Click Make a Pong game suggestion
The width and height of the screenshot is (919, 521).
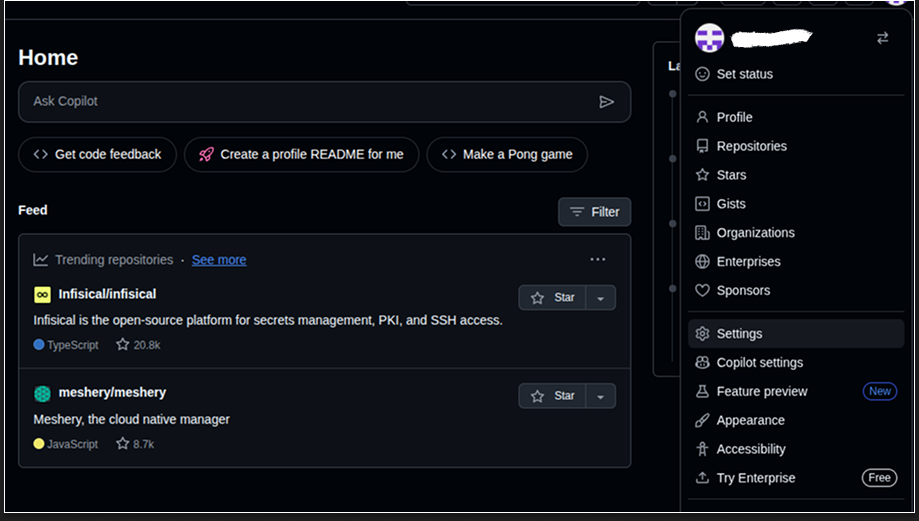click(507, 155)
